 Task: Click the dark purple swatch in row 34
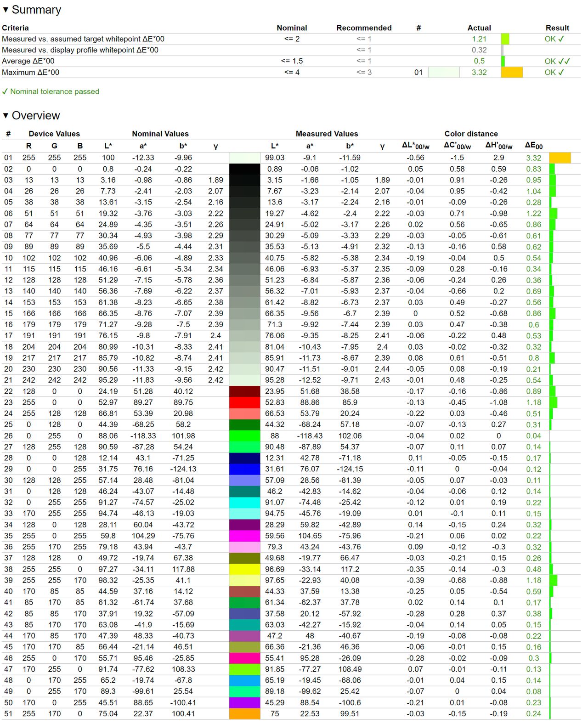(244, 525)
